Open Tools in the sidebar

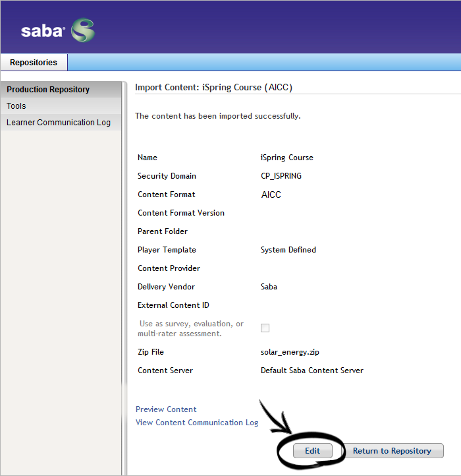click(61, 105)
